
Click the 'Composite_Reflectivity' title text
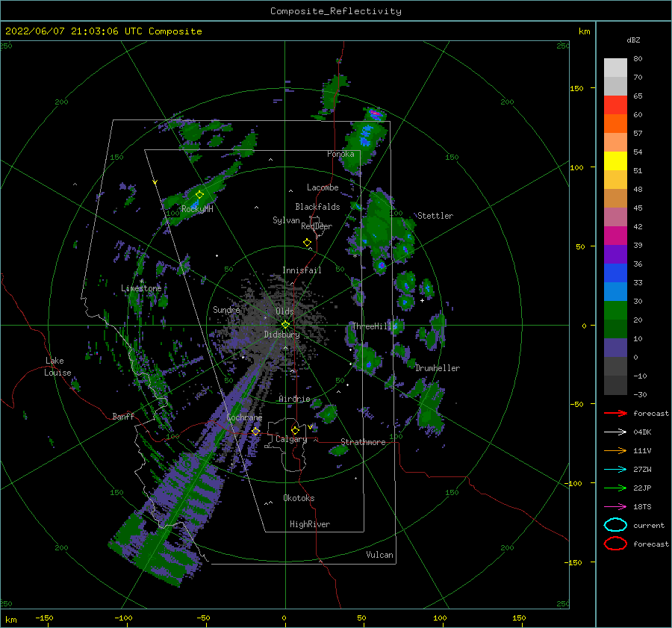point(336,11)
